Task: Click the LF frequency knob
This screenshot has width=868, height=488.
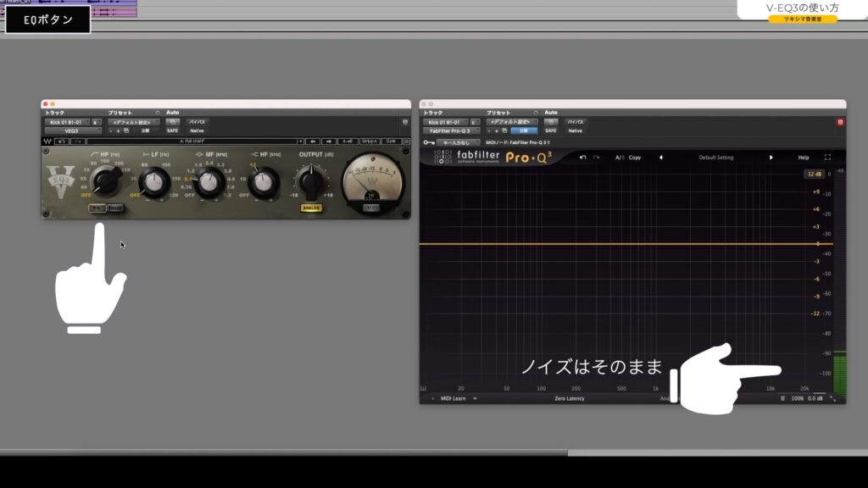Action: click(x=154, y=182)
